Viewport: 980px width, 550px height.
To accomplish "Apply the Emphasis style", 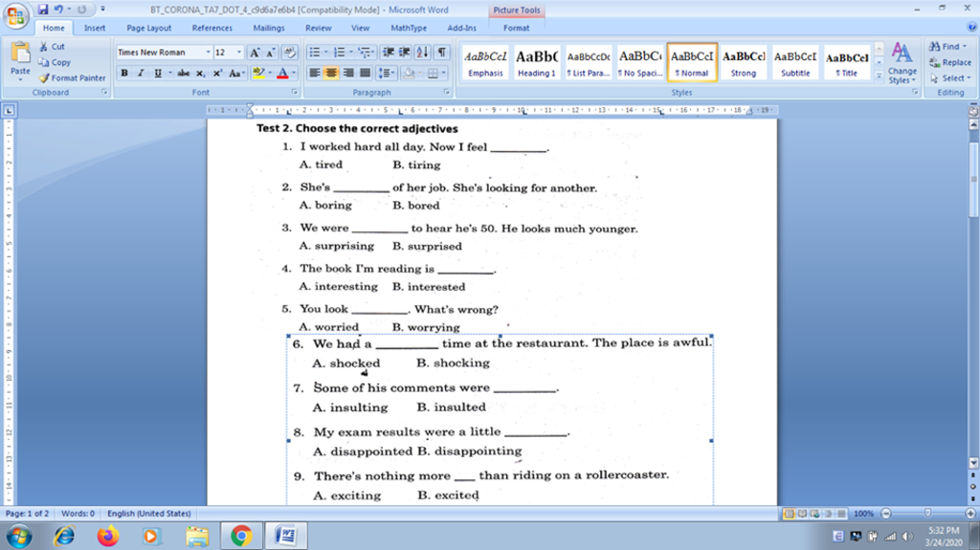I will point(485,62).
